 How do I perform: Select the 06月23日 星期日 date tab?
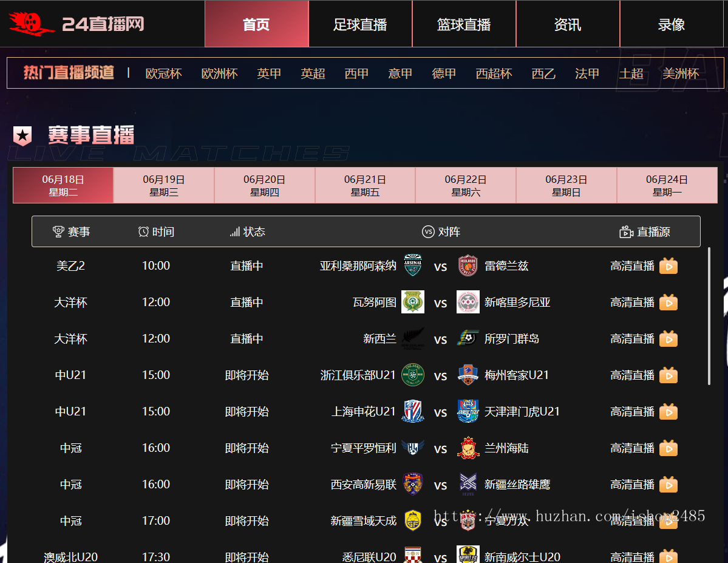coord(566,185)
